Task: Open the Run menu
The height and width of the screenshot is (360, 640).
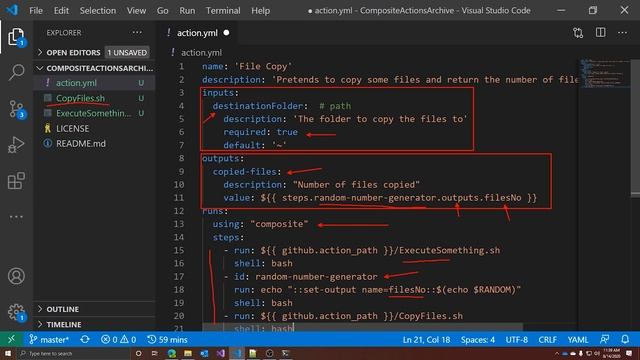Action: [187, 11]
